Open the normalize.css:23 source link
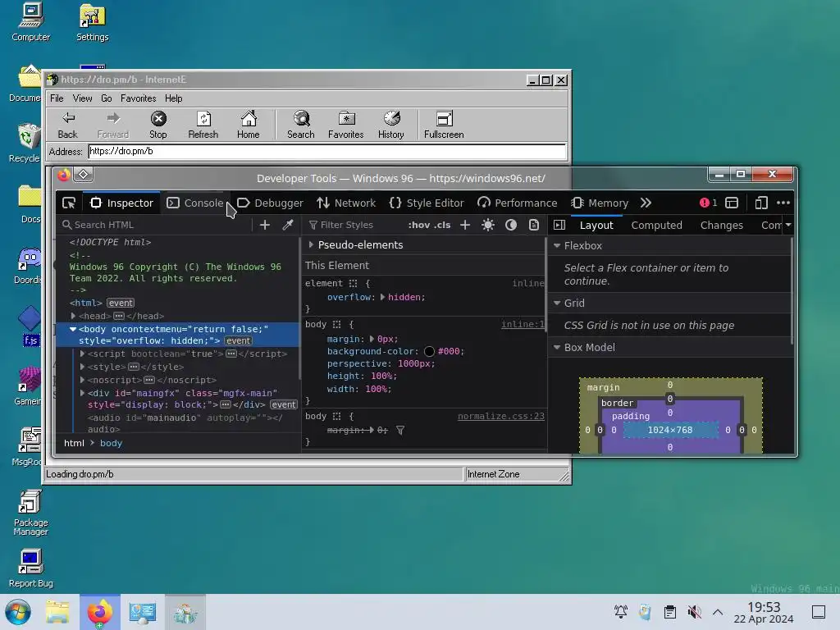 501,416
